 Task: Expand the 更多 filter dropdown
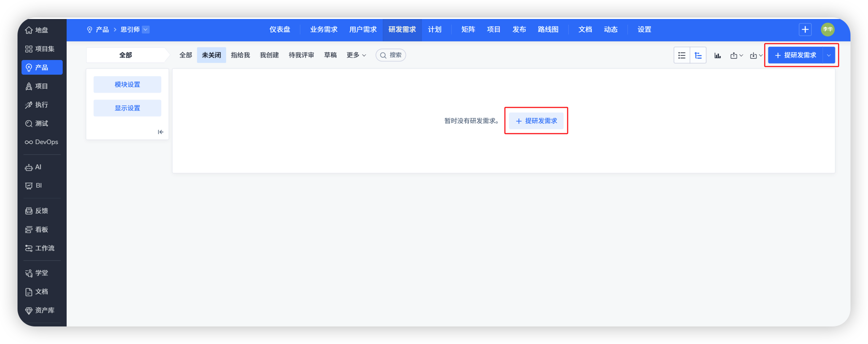356,55
